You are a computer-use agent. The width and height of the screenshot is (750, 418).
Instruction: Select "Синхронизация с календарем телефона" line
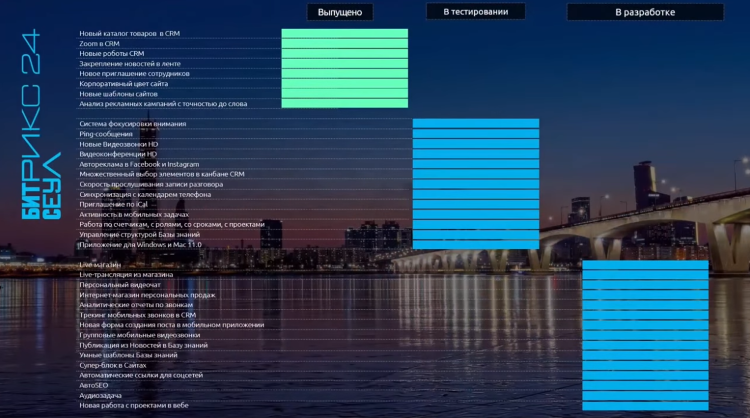coord(145,195)
